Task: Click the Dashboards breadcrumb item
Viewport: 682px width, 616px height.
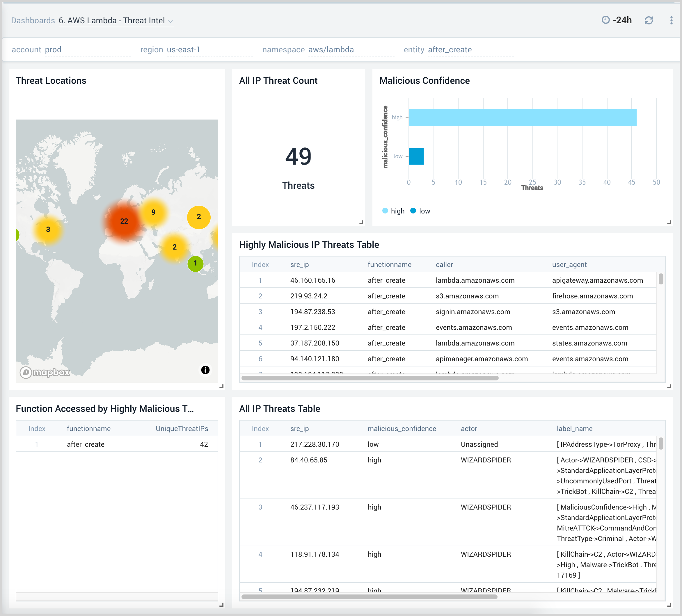Action: point(33,20)
